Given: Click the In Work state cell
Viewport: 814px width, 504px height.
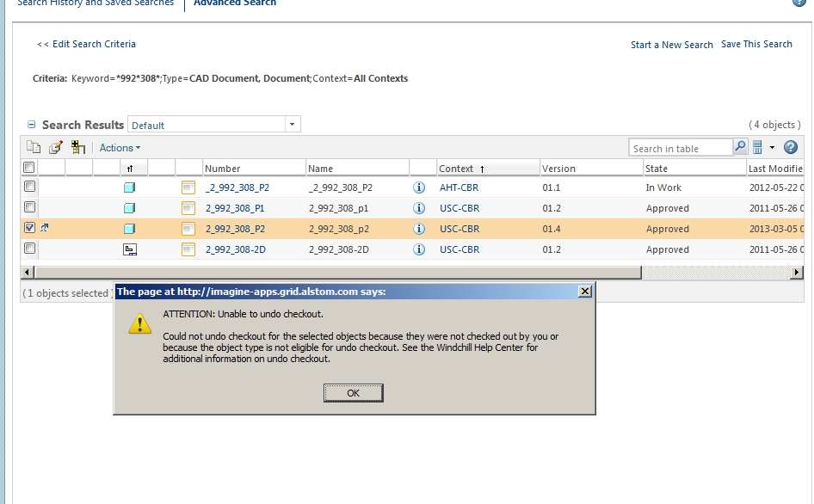Looking at the screenshot, I should 663,187.
